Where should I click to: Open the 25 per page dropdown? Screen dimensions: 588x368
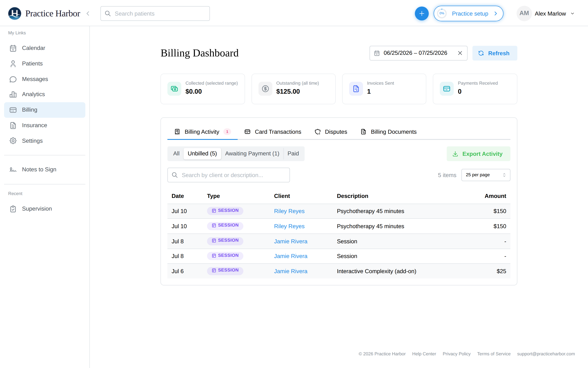click(x=486, y=175)
